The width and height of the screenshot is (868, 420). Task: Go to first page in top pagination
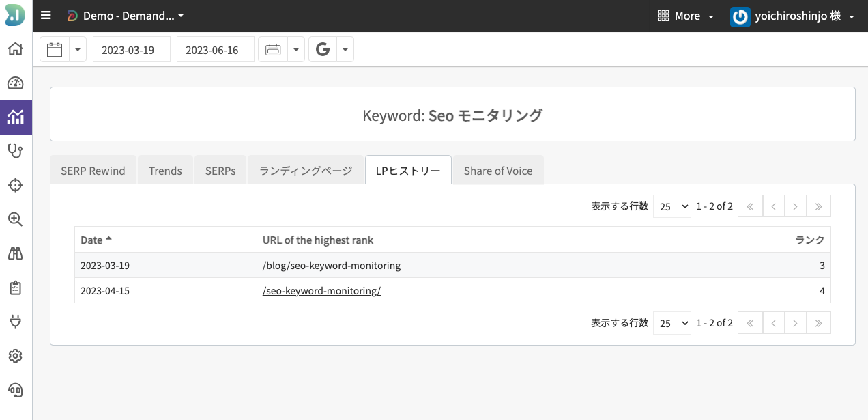(x=750, y=206)
